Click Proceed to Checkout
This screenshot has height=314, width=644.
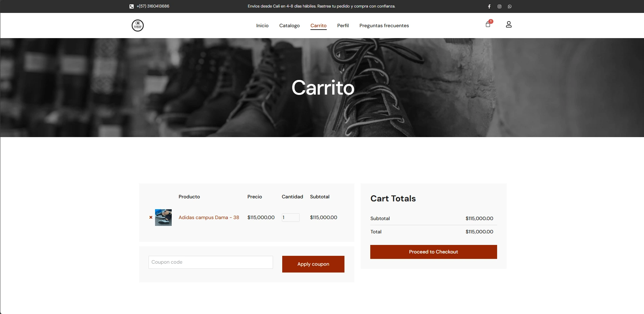pos(433,252)
